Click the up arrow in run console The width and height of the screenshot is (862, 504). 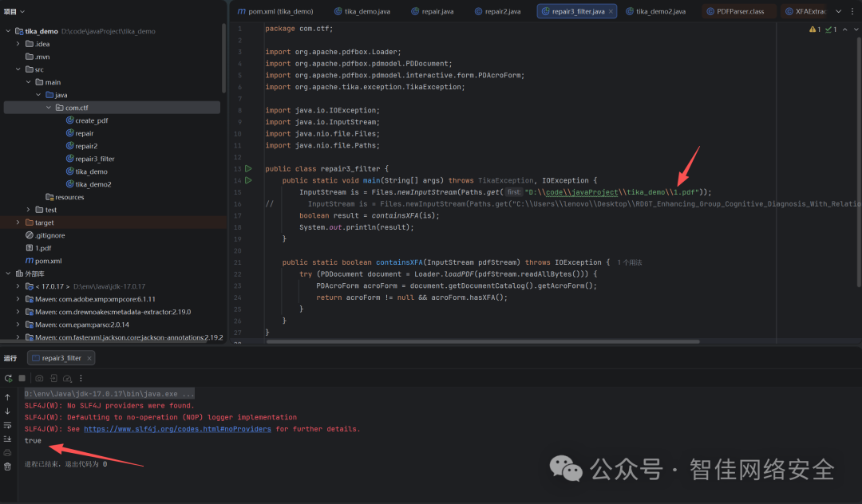pos(8,396)
